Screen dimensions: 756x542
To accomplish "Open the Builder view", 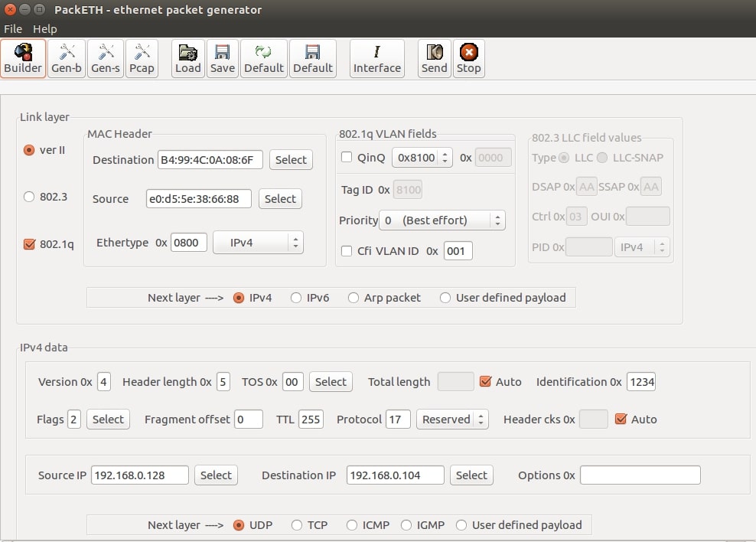I will pyautogui.click(x=23, y=58).
